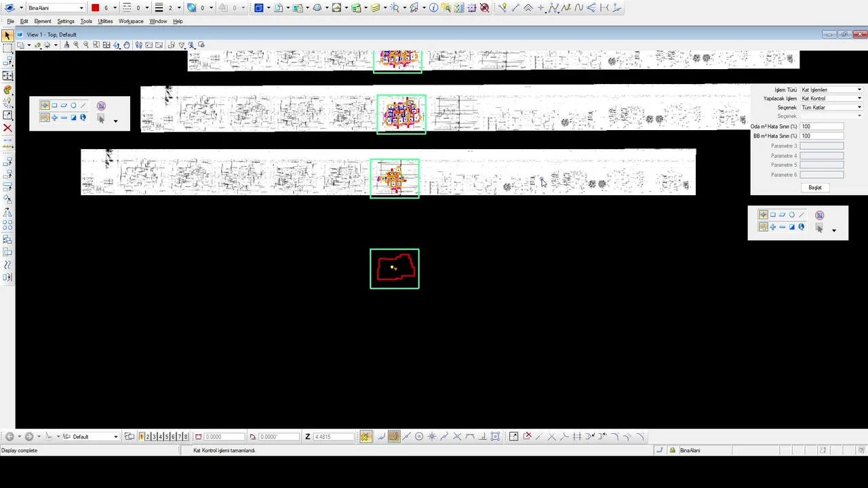This screenshot has width=868, height=488.
Task: Open the Edit menu
Action: pyautogui.click(x=24, y=21)
